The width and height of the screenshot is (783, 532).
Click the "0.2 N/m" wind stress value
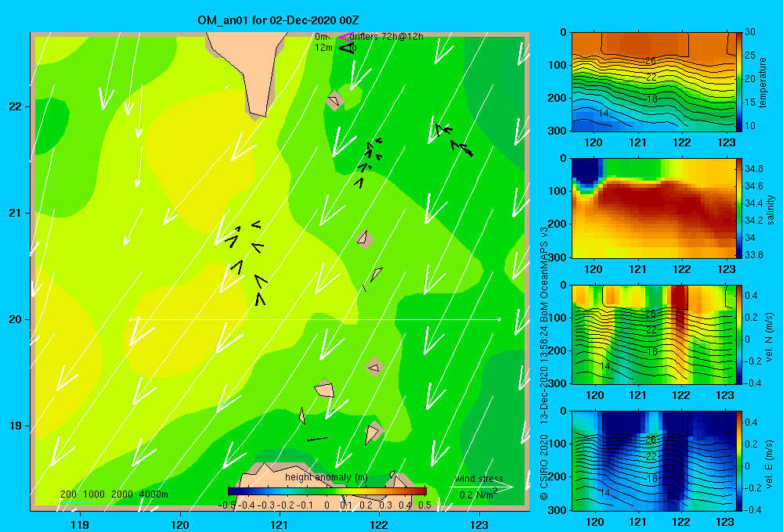(478, 494)
